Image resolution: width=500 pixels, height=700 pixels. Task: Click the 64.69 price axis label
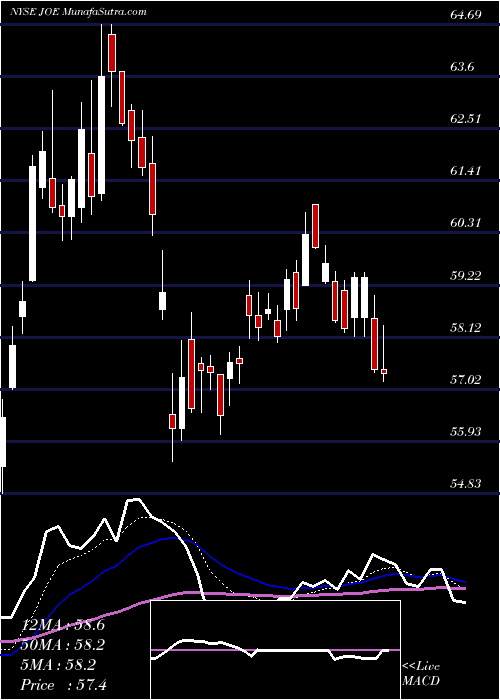click(467, 15)
